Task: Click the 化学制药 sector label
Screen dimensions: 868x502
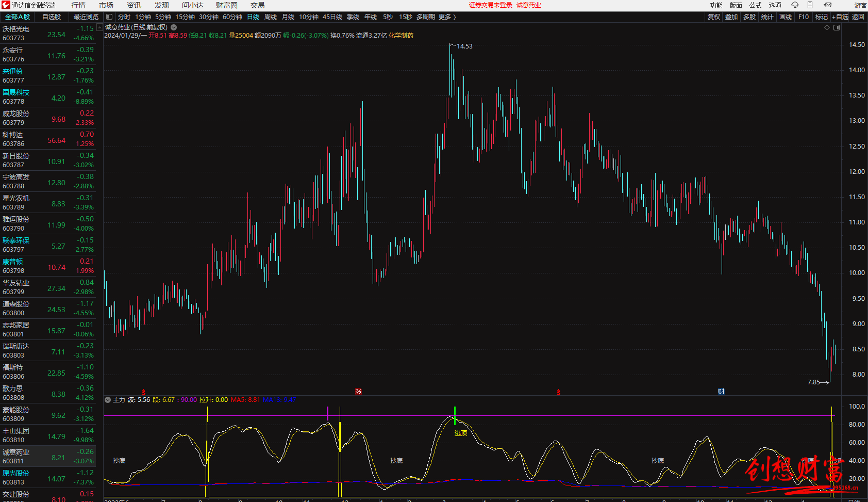Action: pyautogui.click(x=401, y=36)
